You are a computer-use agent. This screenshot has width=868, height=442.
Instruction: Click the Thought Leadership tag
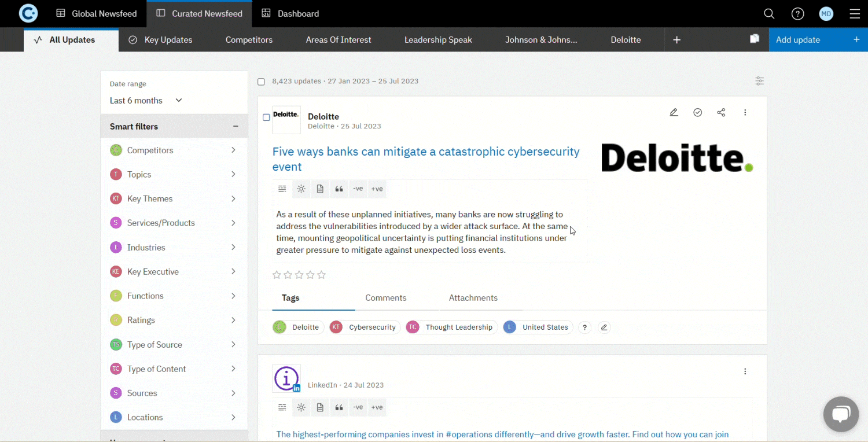pos(452,327)
